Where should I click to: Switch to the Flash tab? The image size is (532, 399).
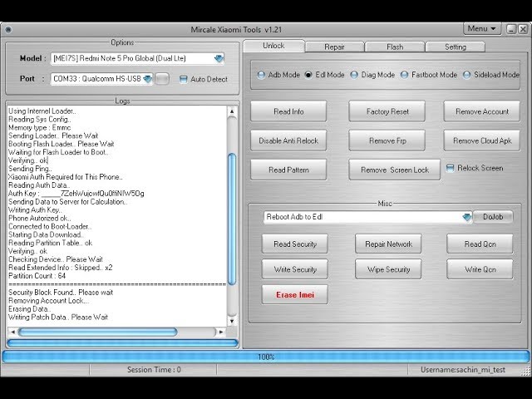click(395, 47)
